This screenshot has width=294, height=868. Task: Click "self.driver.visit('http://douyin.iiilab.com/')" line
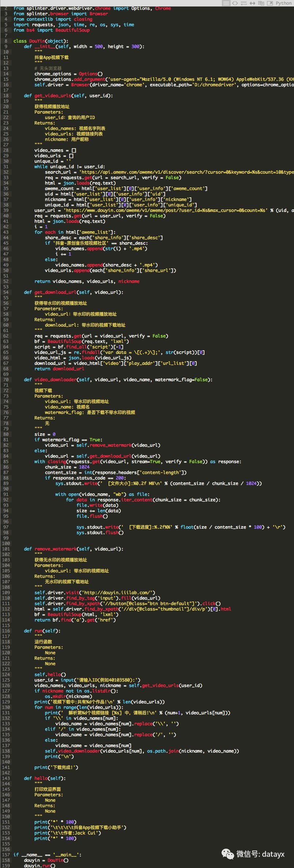[95, 593]
